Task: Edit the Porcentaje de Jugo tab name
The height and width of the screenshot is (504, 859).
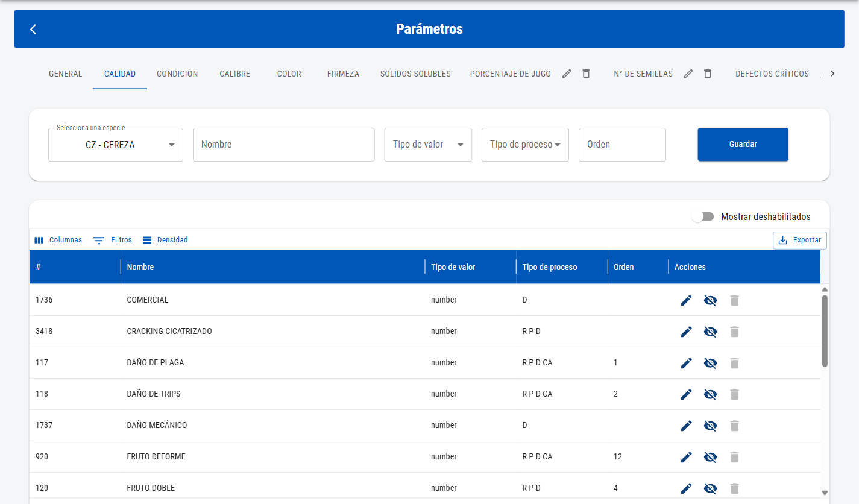Action: tap(567, 74)
